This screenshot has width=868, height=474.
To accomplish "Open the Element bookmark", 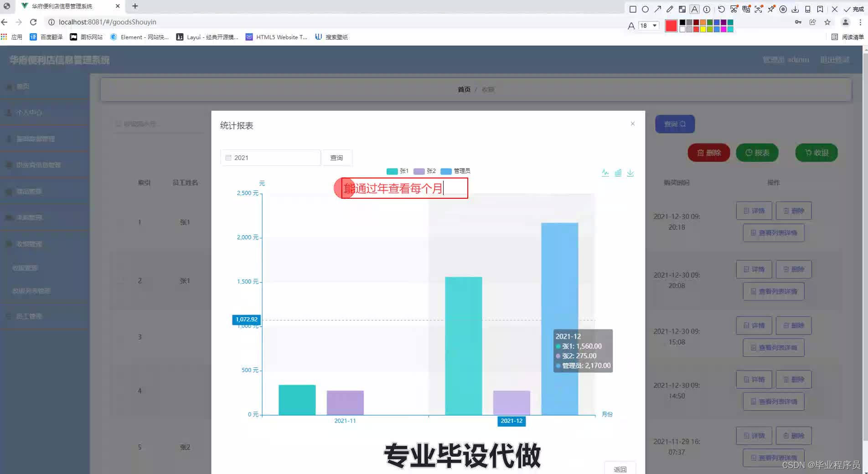I will [139, 37].
